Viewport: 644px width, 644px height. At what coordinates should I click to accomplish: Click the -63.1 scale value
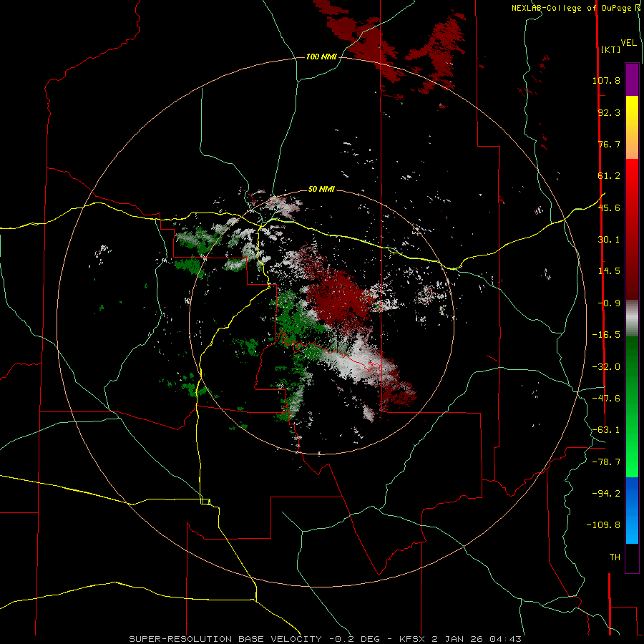click(x=606, y=430)
